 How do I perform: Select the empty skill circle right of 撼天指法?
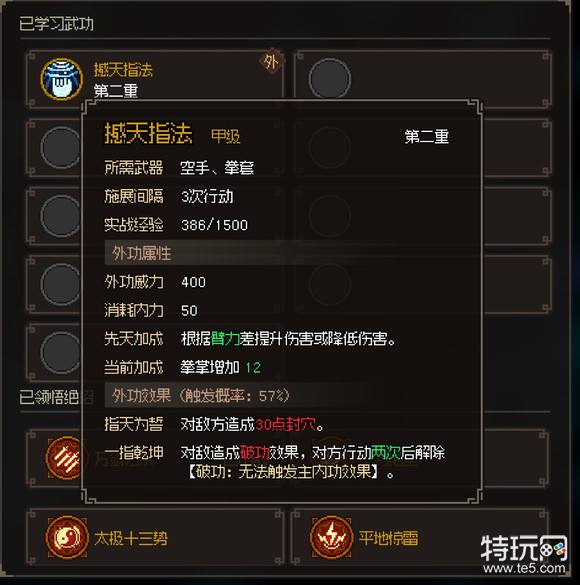click(330, 78)
